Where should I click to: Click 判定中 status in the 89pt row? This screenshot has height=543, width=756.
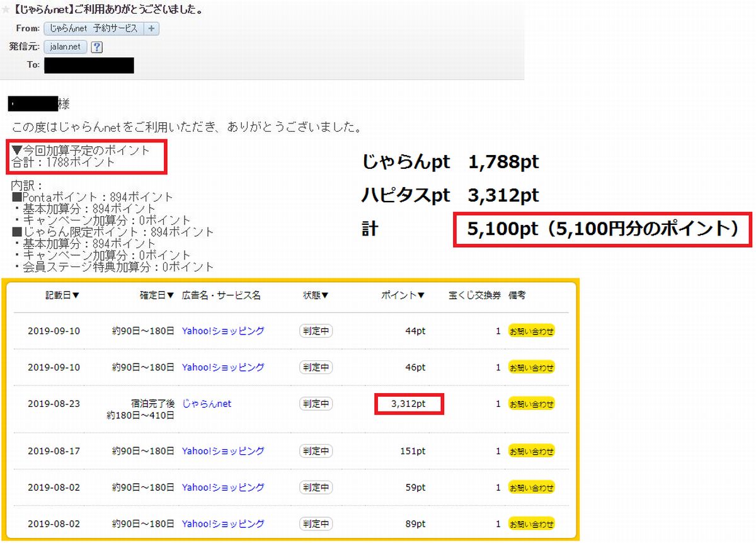[x=316, y=523]
